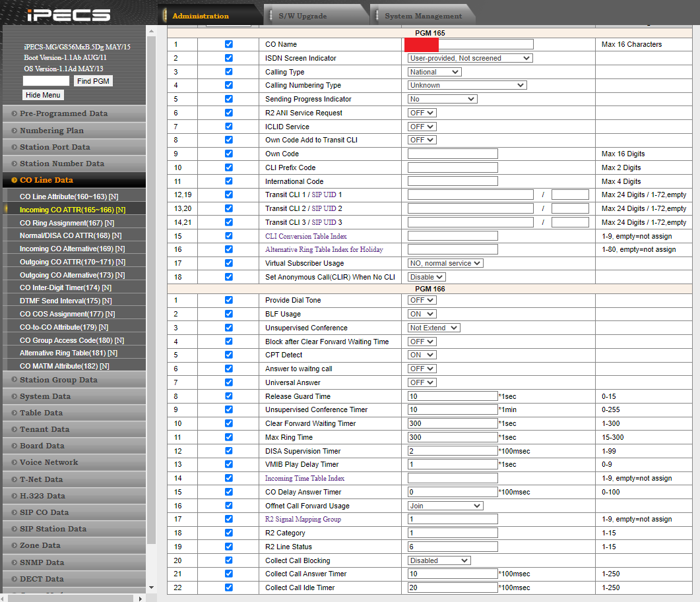The image size is (700, 602).
Task: Open the Incoming Time Table Index link
Action: coord(304,479)
